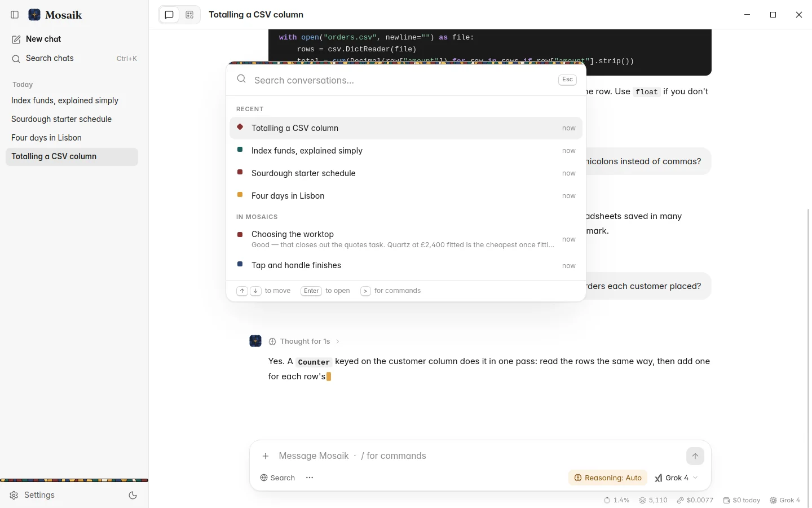Screen dimensions: 812x508
Task: Click the Ctrl+K shortcut label
Action: click(127, 59)
